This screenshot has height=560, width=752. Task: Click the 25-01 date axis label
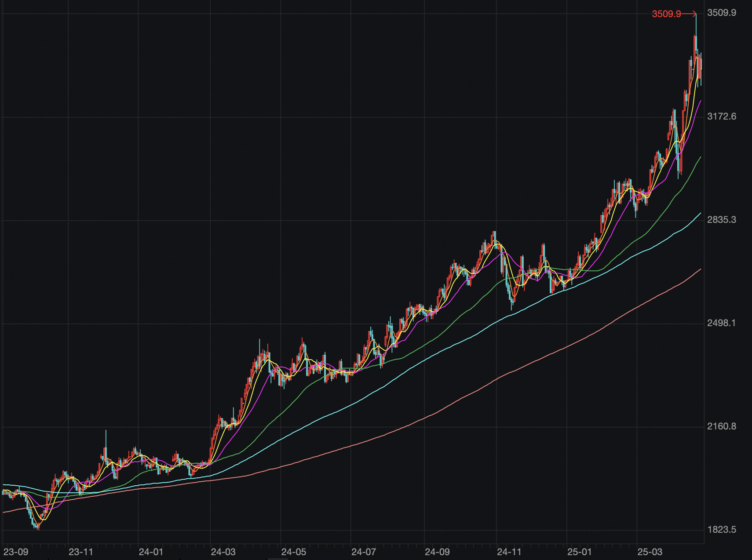[580, 552]
